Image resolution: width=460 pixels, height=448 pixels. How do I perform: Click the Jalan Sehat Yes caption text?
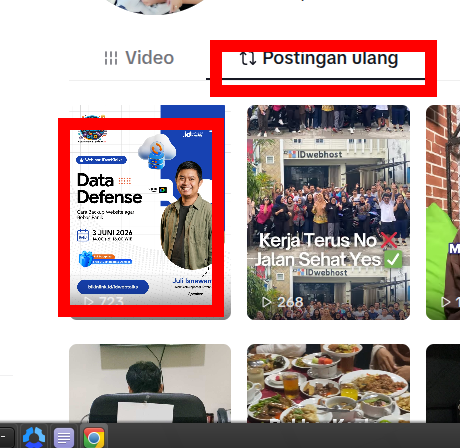coord(318,259)
